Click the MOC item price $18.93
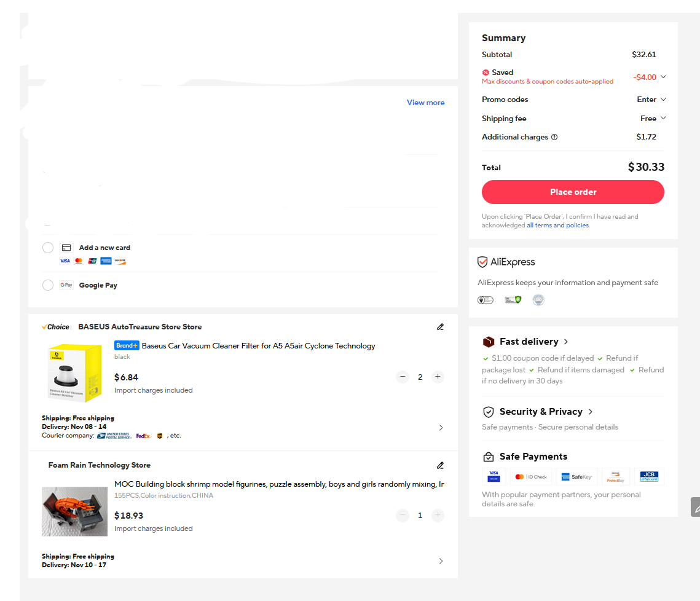 click(128, 516)
